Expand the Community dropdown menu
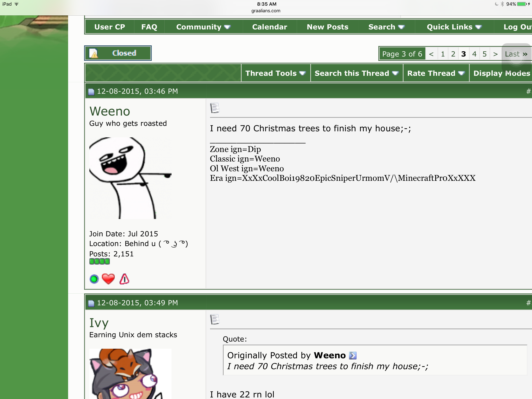The image size is (532, 399). point(203,27)
